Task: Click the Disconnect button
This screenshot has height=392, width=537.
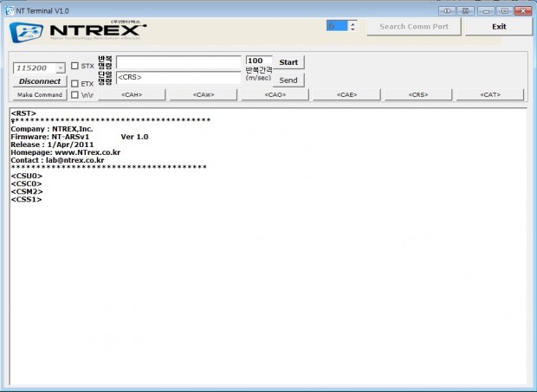Action: pos(40,81)
